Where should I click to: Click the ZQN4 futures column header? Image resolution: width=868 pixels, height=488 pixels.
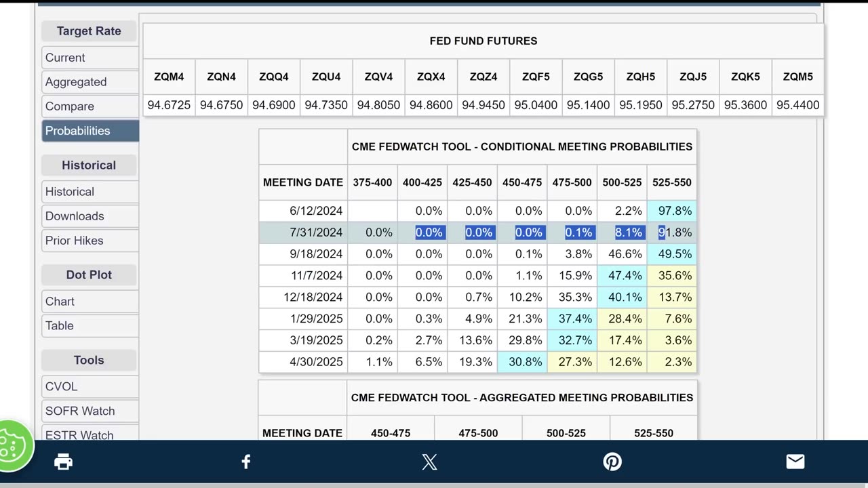[221, 77]
